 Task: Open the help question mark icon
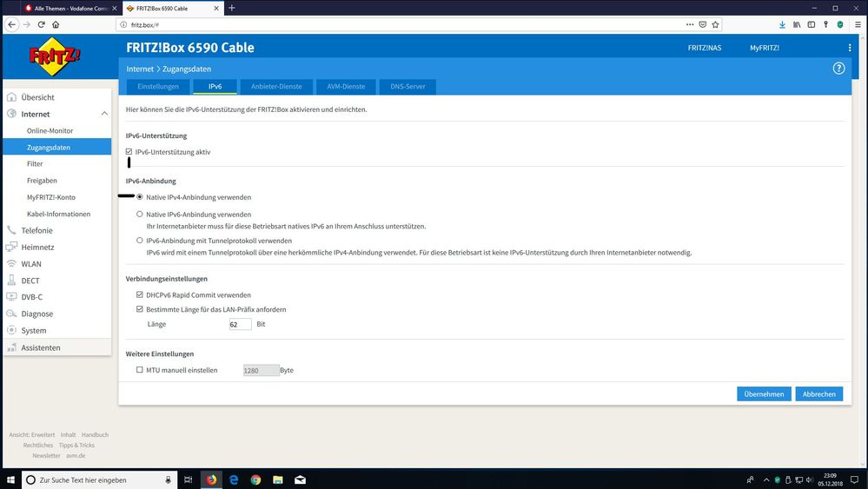point(838,69)
